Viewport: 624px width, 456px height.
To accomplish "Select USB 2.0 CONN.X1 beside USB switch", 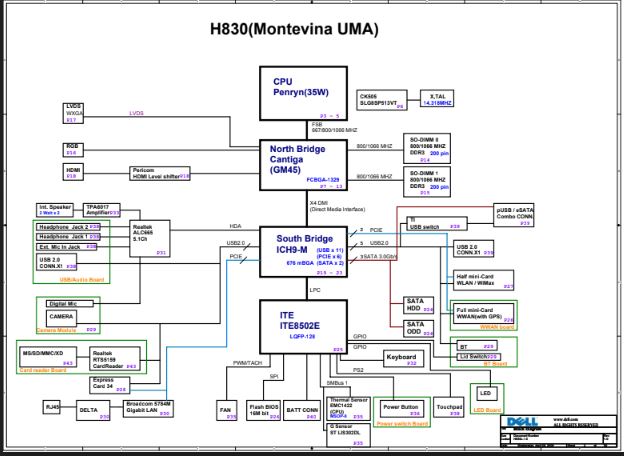I will tap(474, 249).
